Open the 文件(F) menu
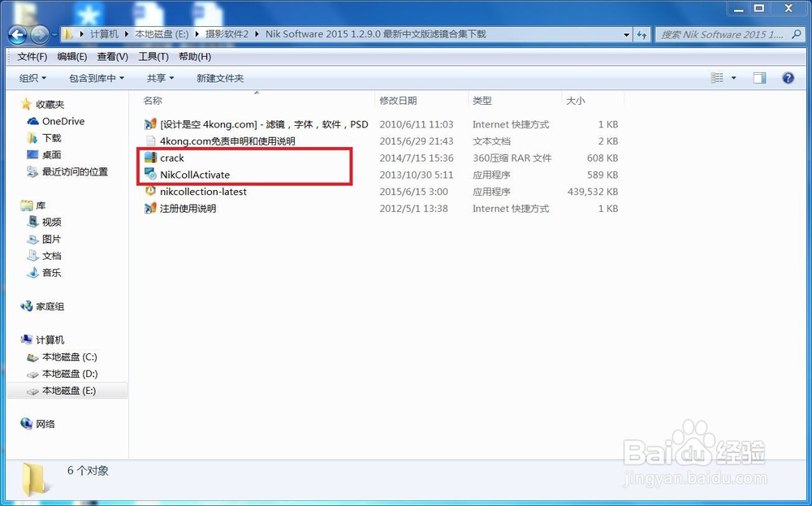 click(x=32, y=57)
